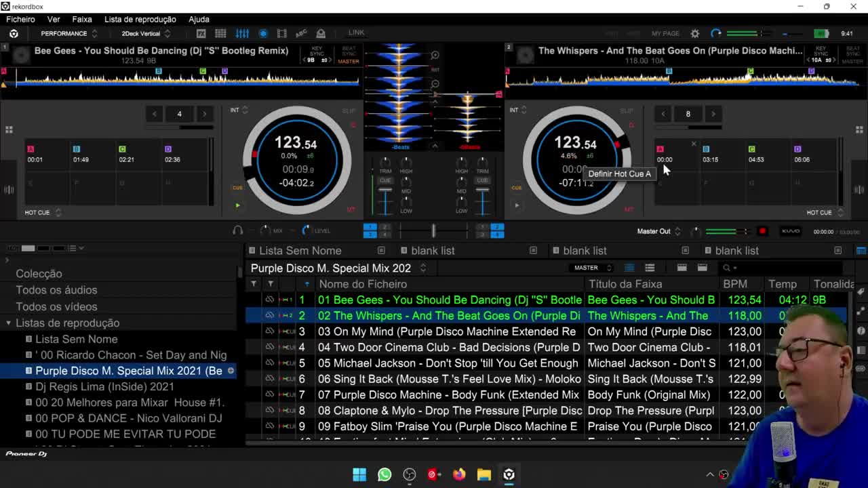
Task: Toggle the recording panel icon
Action: [x=263, y=33]
